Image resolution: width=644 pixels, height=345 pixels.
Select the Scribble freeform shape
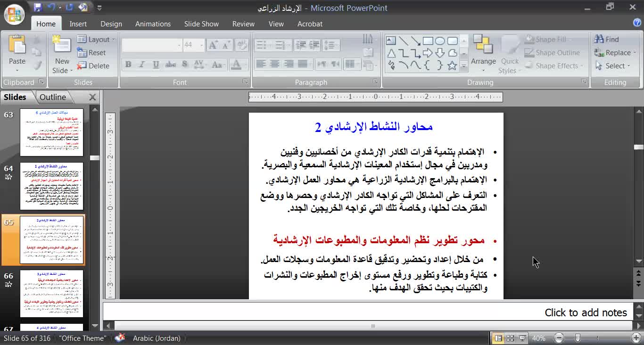[391, 66]
